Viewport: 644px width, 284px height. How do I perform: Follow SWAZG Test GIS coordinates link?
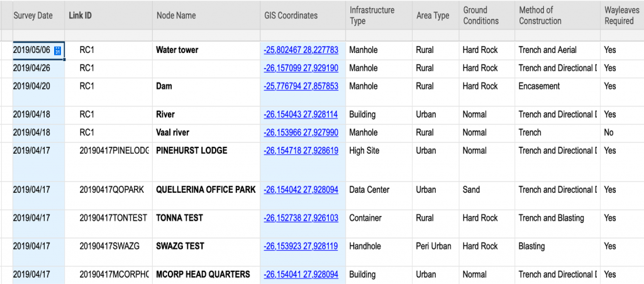coord(301,247)
